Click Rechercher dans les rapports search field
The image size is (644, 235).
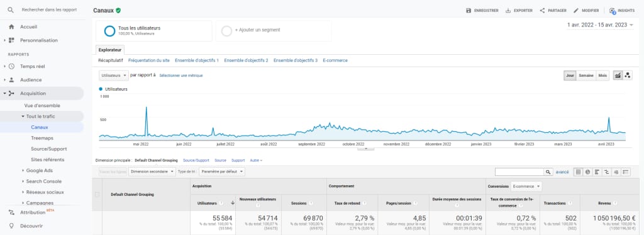coord(49,9)
